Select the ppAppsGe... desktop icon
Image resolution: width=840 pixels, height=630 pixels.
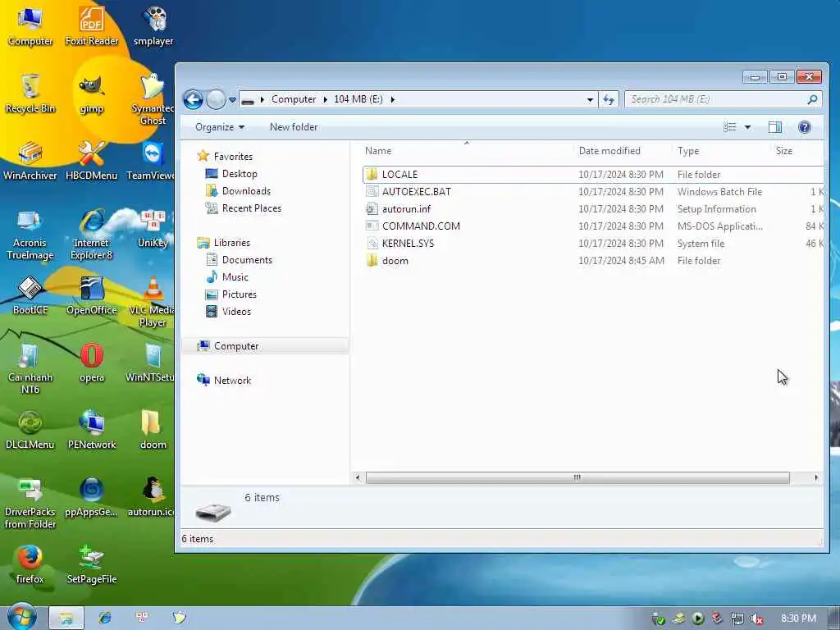(92, 498)
